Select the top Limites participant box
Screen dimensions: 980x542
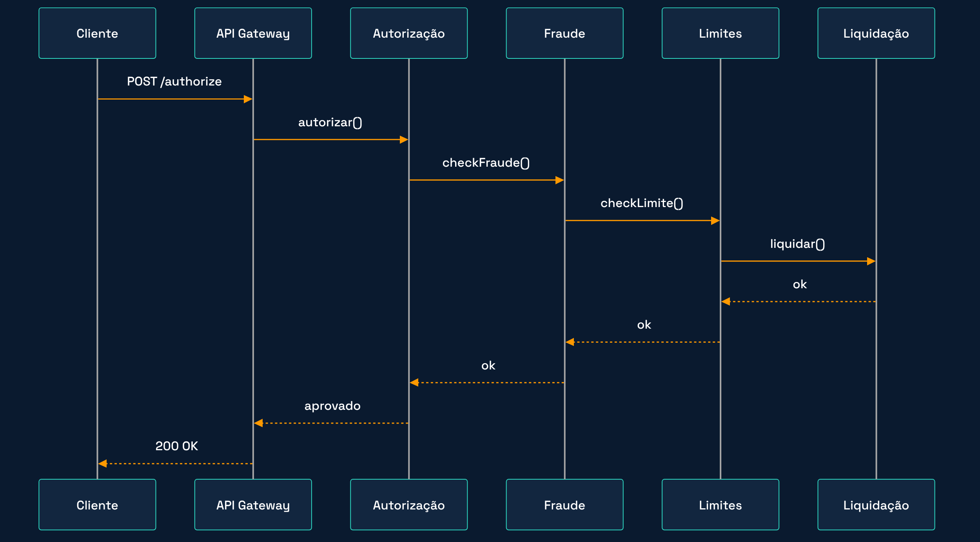pos(720,33)
